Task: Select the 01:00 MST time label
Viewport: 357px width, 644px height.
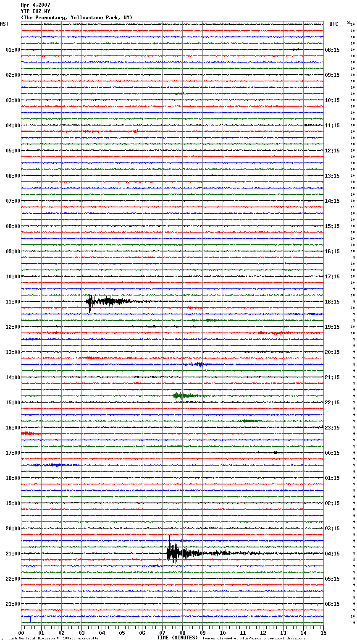Action: pyautogui.click(x=13, y=50)
